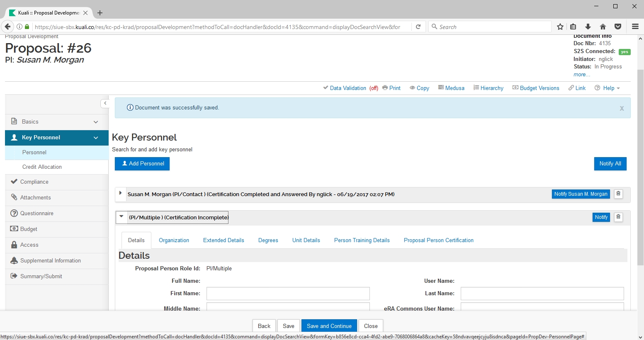The image size is (644, 340).
Task: Click trash icon for PI/Multiple person
Action: click(618, 217)
